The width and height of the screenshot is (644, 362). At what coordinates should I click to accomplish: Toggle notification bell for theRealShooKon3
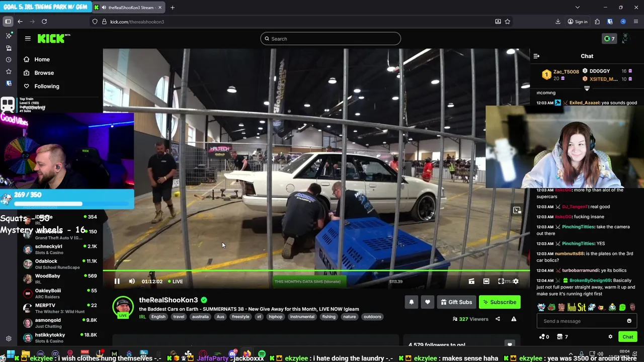click(412, 302)
